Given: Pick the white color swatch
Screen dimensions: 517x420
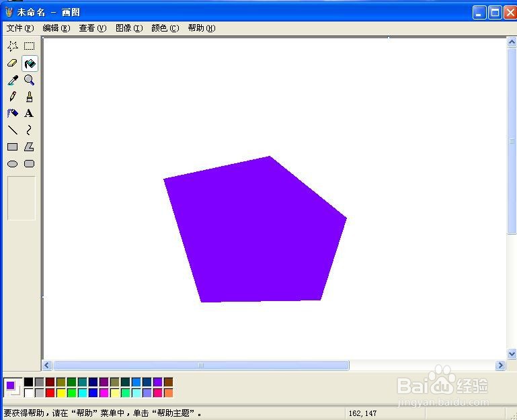Looking at the screenshot, I should pyautogui.click(x=29, y=392).
